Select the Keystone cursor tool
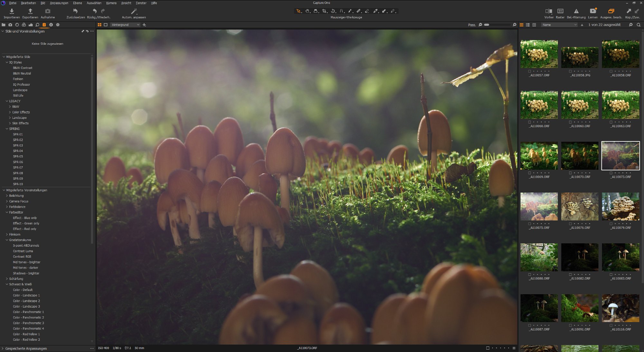 pyautogui.click(x=342, y=11)
